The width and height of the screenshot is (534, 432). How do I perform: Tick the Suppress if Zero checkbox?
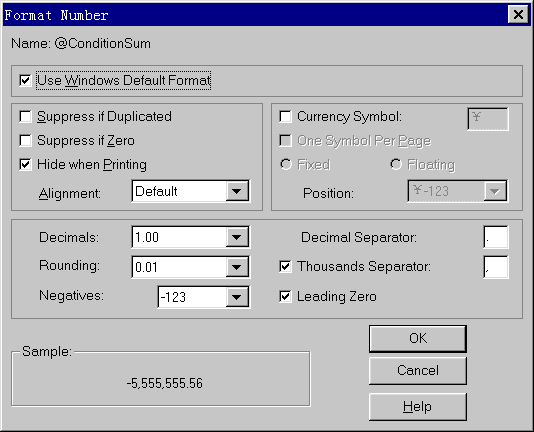point(26,140)
